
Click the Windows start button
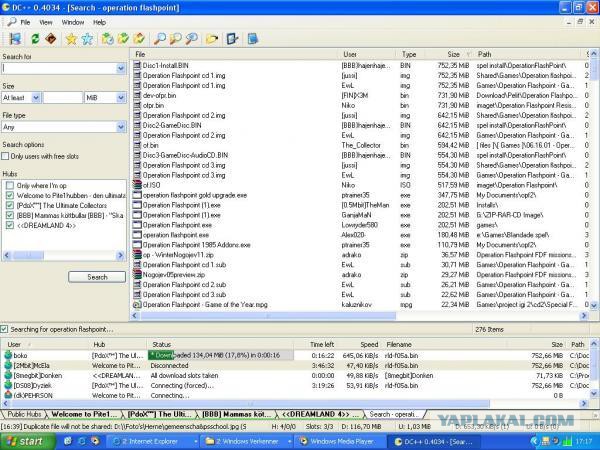tap(27, 441)
